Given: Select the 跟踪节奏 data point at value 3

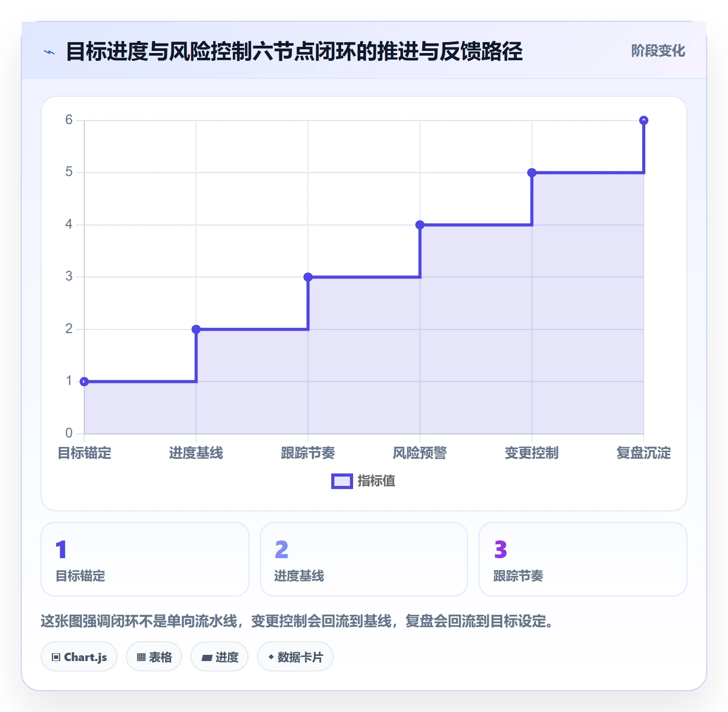Looking at the screenshot, I should click(x=308, y=277).
